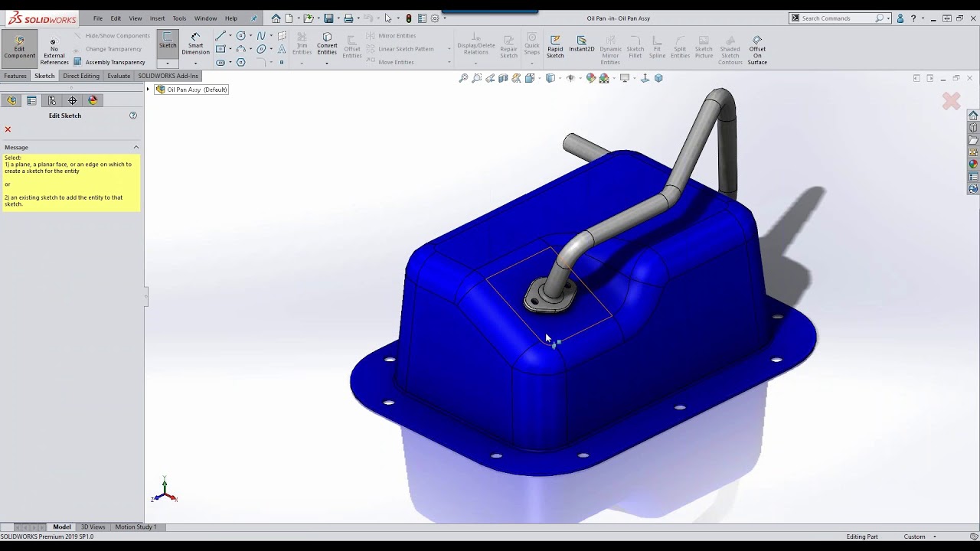Select the Straight Slot tool
Screen dimensions: 980x551
click(220, 62)
